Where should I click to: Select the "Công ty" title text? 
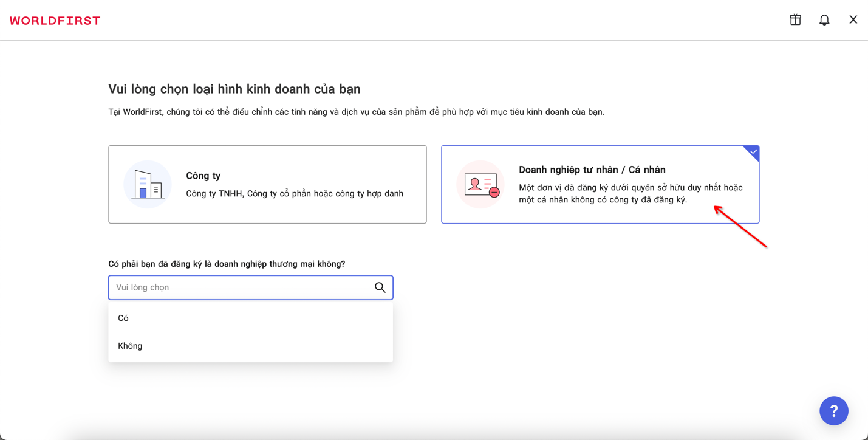tap(203, 176)
